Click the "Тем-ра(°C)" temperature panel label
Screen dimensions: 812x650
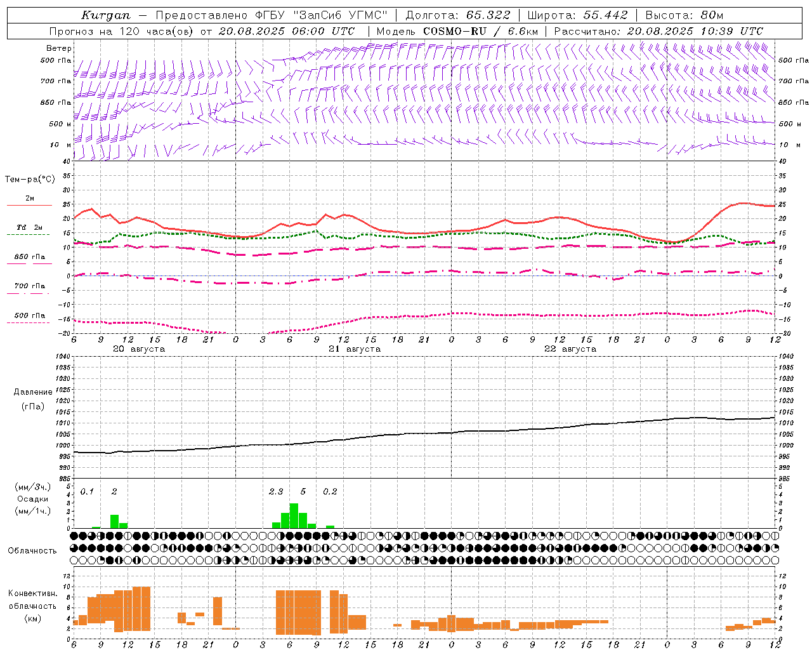click(30, 180)
